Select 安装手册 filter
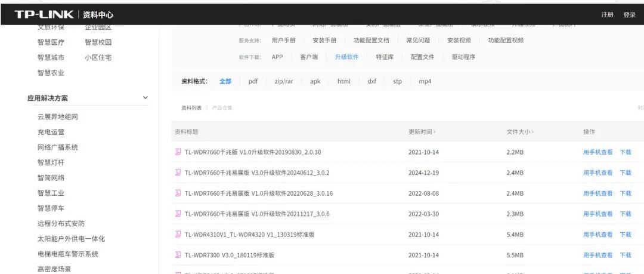Image resolution: width=644 pixels, height=274 pixels. pos(324,41)
